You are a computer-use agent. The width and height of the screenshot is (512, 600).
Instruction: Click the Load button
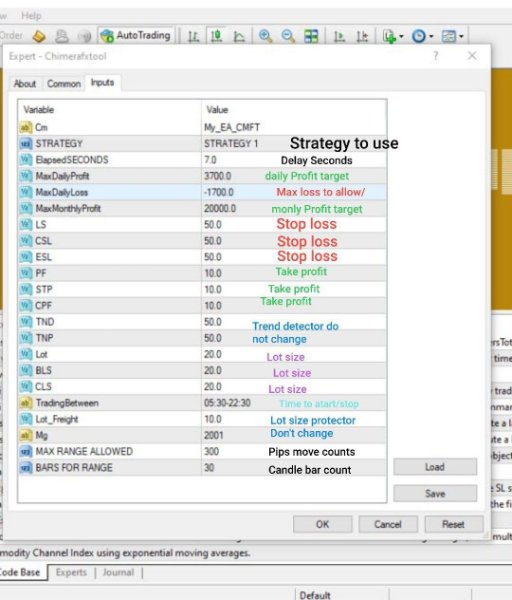[435, 467]
